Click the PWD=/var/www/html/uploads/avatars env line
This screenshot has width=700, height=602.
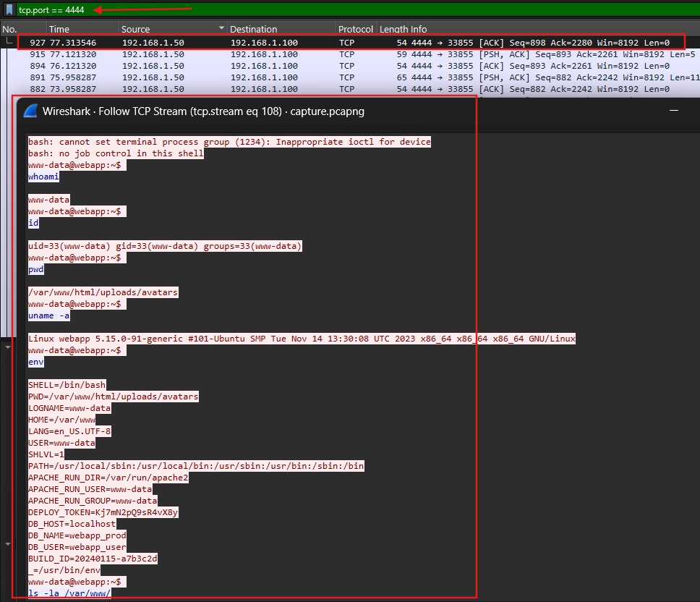114,397
